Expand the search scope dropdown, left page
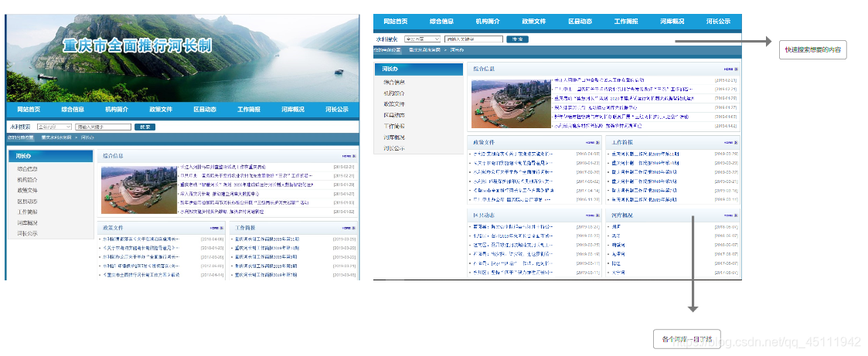This screenshot has height=356, width=868. click(x=54, y=127)
